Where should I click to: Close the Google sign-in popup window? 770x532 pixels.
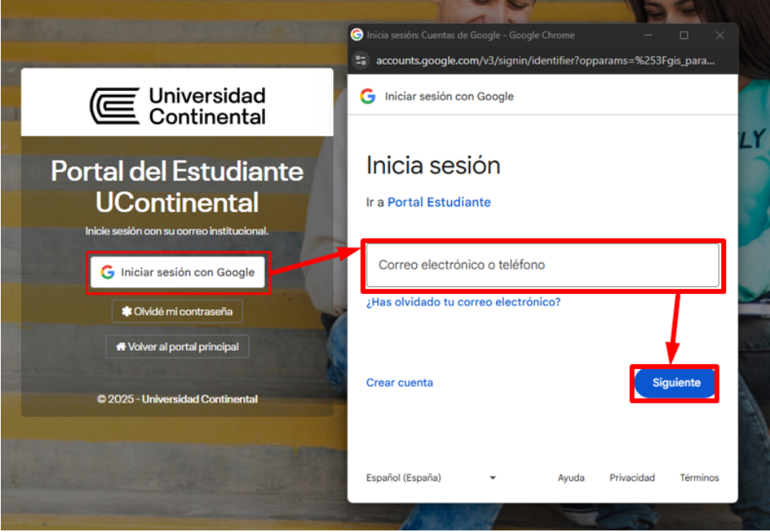click(720, 35)
